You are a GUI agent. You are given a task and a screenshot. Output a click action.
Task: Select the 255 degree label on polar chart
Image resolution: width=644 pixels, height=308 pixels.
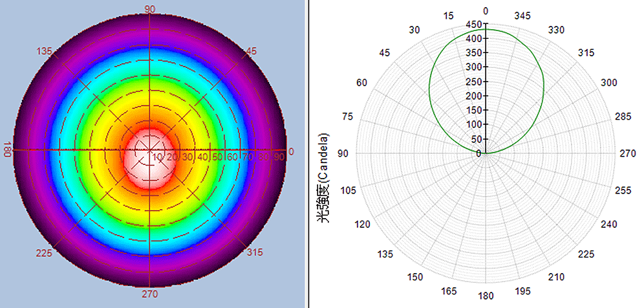pos(622,190)
